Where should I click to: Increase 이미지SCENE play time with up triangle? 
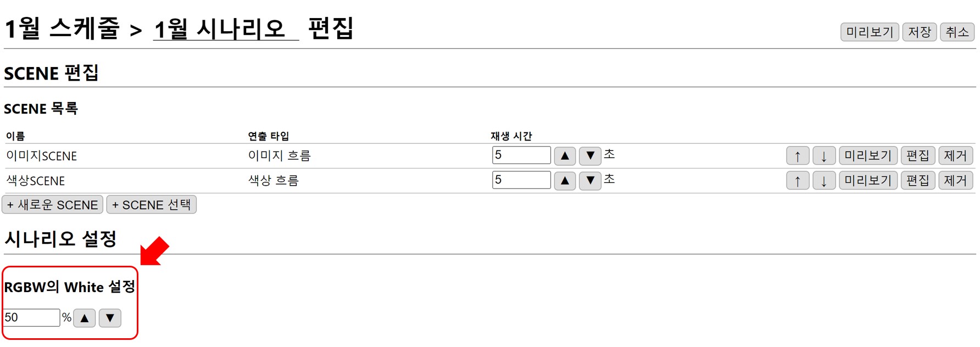coord(565,156)
